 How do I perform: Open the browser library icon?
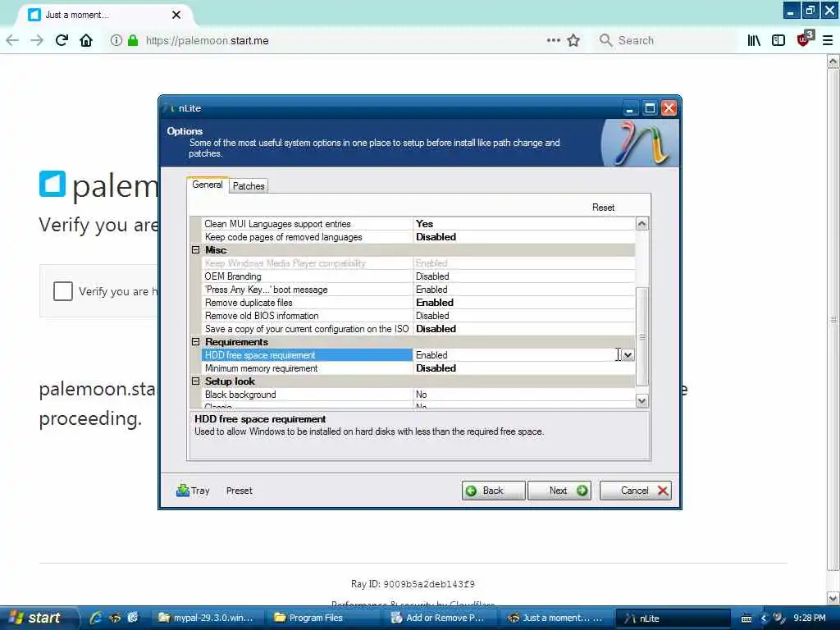(x=754, y=41)
